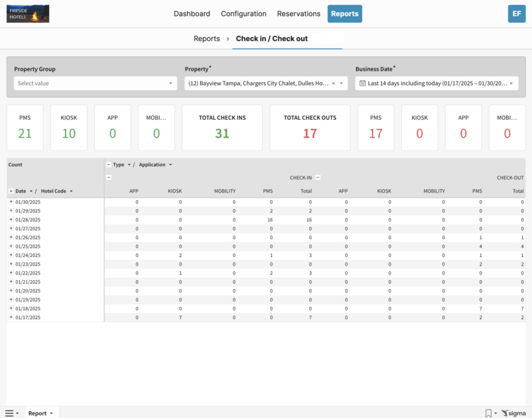This screenshot has width=532, height=418.
Task: Open the hamburger menu at bottom left
Action: (x=9, y=413)
